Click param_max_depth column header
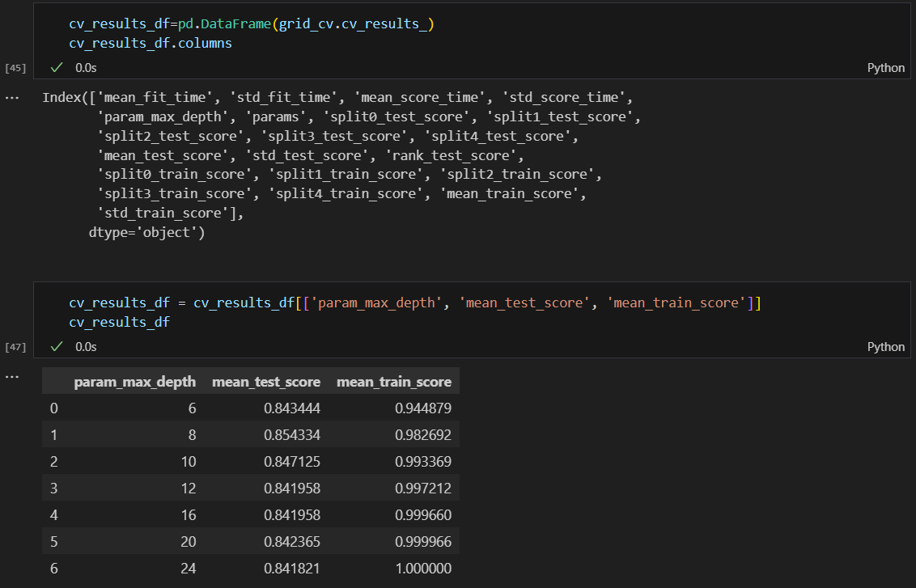The height and width of the screenshot is (588, 916). (135, 382)
